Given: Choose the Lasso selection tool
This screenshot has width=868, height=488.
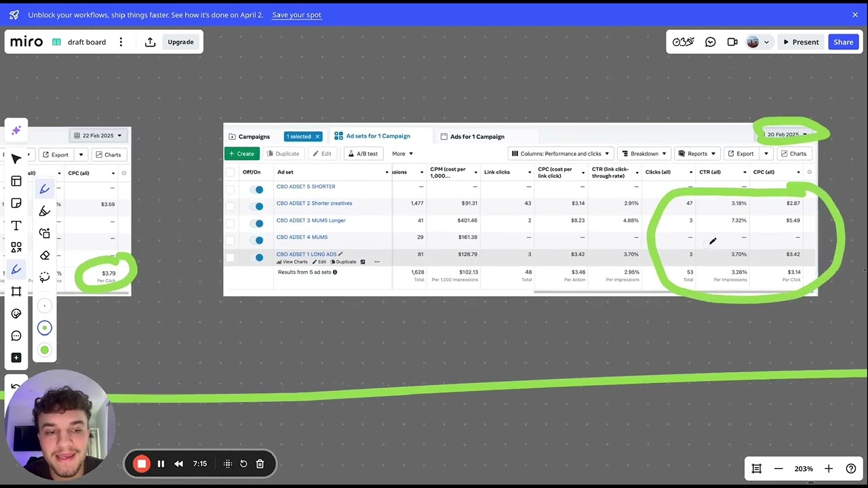Looking at the screenshot, I should [45, 277].
